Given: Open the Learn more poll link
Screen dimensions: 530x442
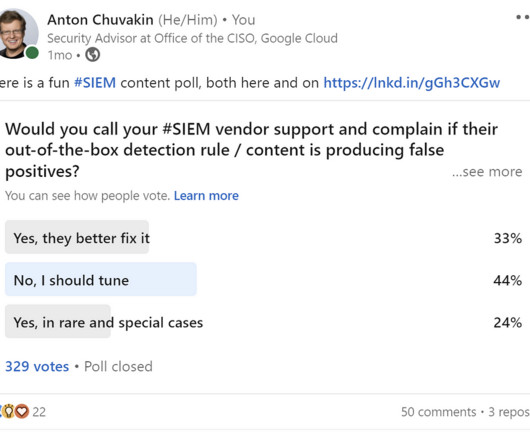Looking at the screenshot, I should tap(206, 196).
